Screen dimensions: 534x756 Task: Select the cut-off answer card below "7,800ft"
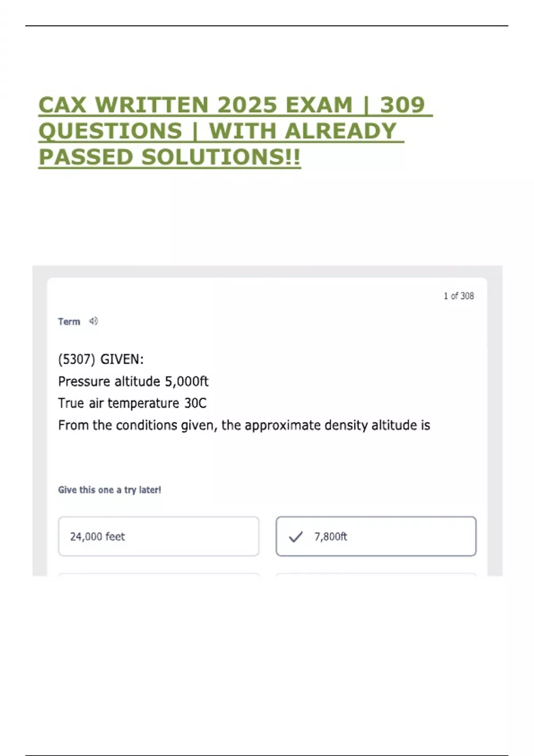point(376,575)
